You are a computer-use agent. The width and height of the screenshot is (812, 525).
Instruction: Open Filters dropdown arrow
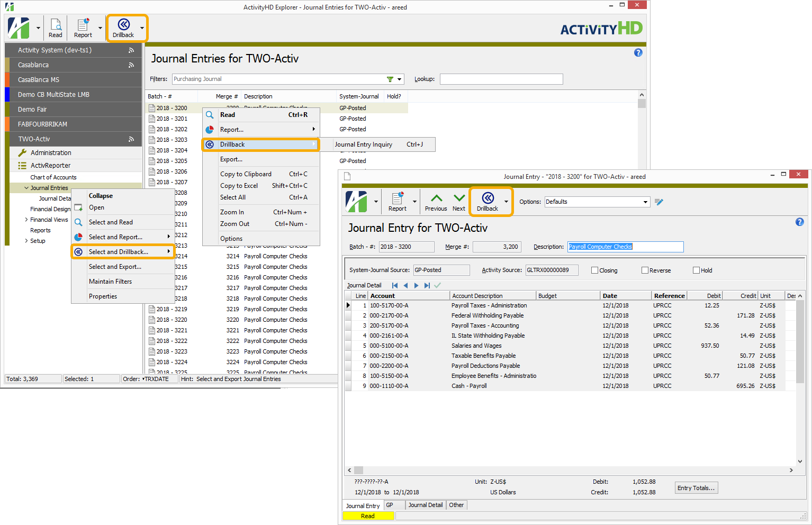(399, 79)
